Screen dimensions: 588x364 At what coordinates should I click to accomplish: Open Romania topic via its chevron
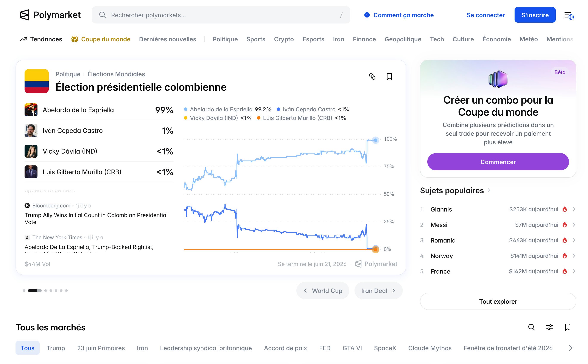574,240
